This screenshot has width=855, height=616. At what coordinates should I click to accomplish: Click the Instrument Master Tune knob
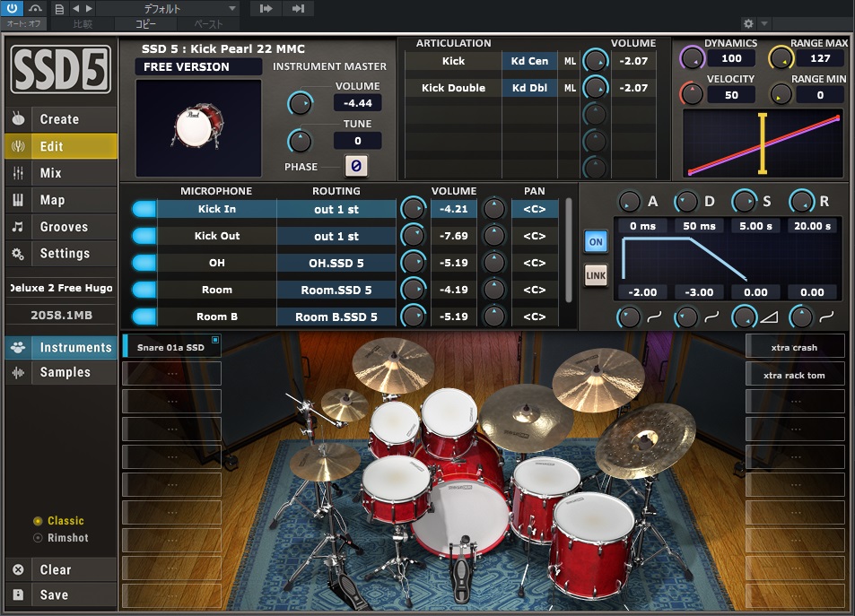[300, 141]
